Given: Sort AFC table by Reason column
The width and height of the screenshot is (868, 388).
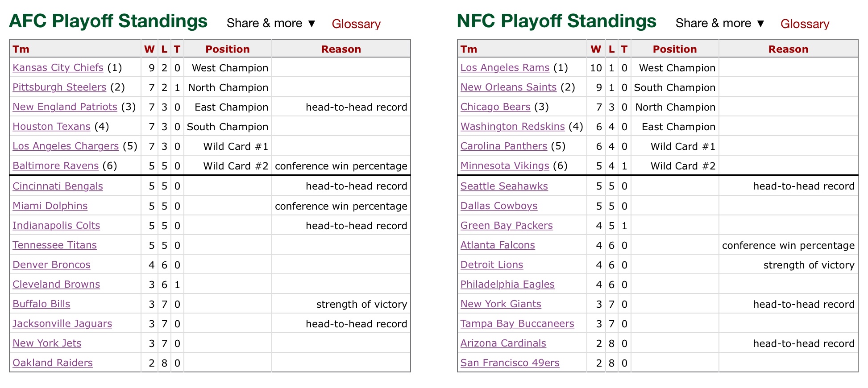Looking at the screenshot, I should pyautogui.click(x=341, y=49).
